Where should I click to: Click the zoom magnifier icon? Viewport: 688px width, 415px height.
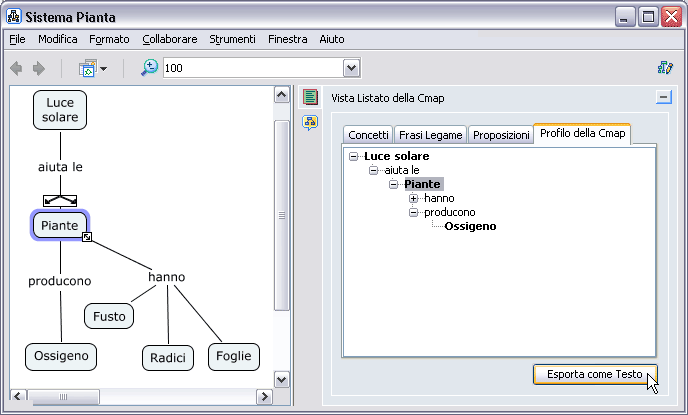point(149,68)
